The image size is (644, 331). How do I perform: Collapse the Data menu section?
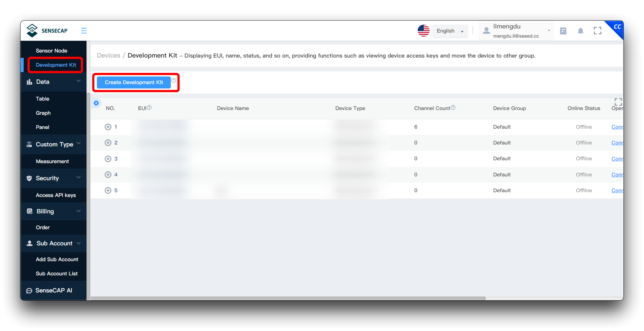coord(79,81)
